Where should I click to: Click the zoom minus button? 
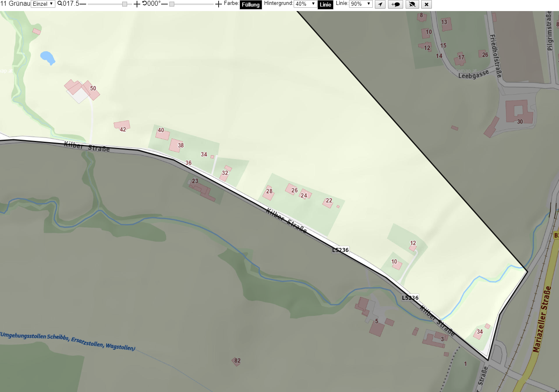click(x=83, y=4)
